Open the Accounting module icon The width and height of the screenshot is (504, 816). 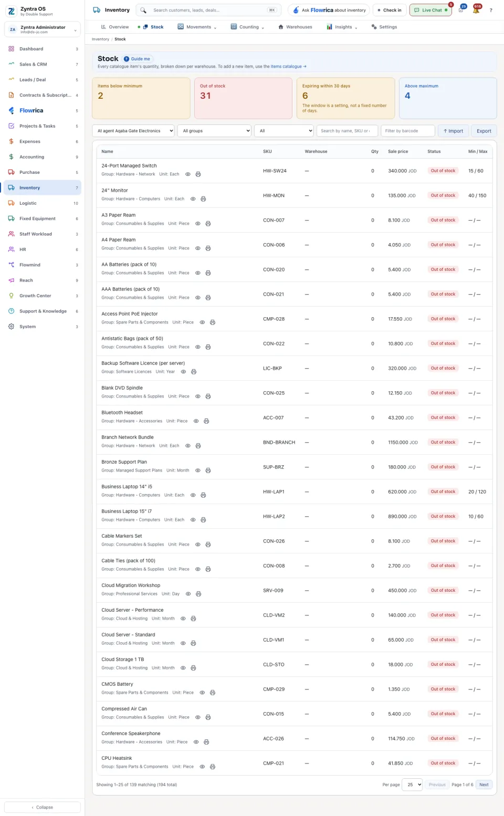coord(11,157)
